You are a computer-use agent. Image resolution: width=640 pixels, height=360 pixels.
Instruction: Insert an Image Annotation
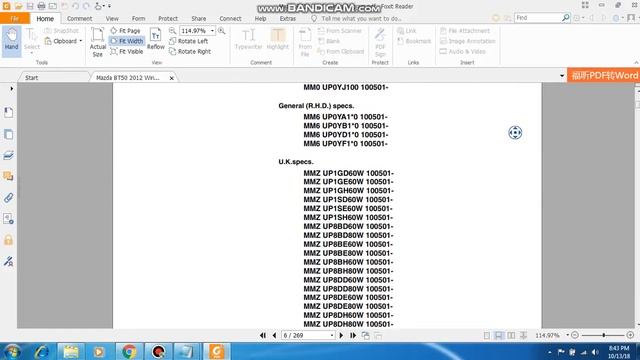[467, 41]
